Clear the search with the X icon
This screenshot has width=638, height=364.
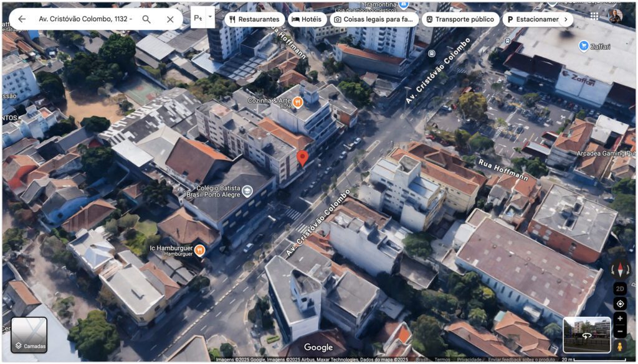click(170, 19)
